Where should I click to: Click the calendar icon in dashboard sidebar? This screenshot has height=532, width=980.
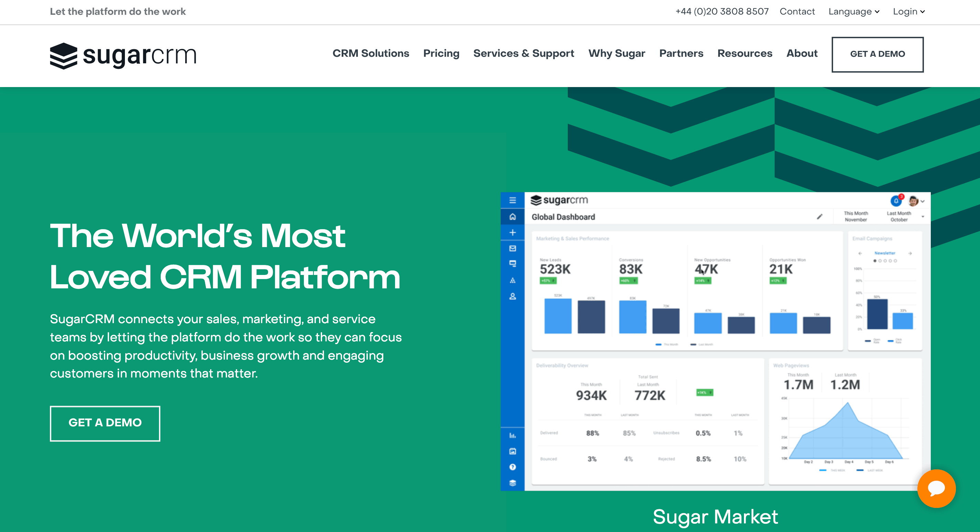coord(512,451)
